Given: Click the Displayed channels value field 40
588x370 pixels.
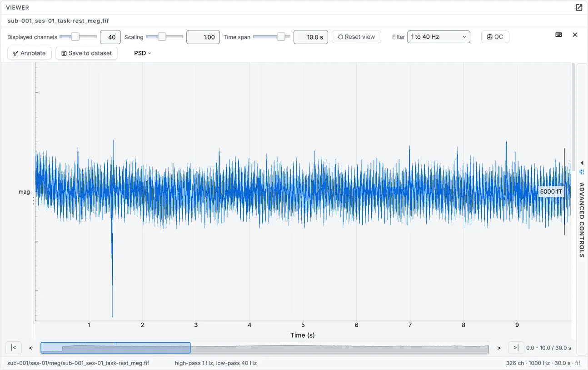Looking at the screenshot, I should click(x=110, y=37).
